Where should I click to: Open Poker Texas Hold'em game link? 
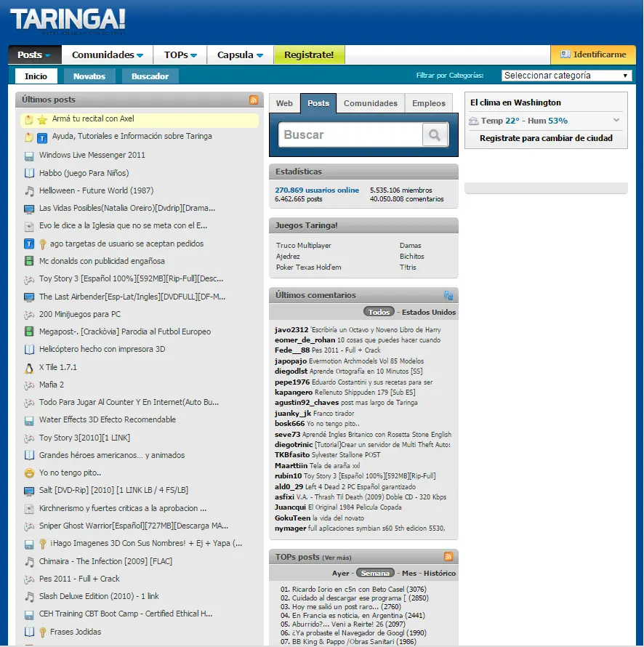point(309,267)
